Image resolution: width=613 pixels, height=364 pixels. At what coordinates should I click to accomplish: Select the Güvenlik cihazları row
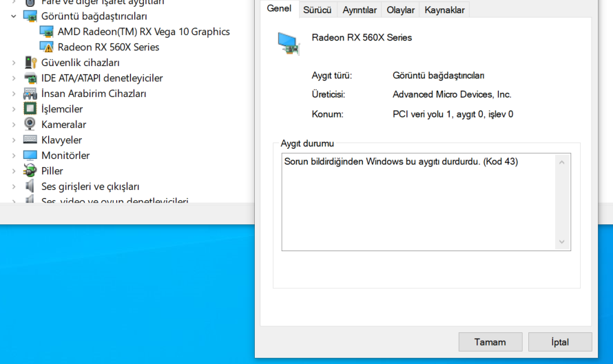point(81,63)
